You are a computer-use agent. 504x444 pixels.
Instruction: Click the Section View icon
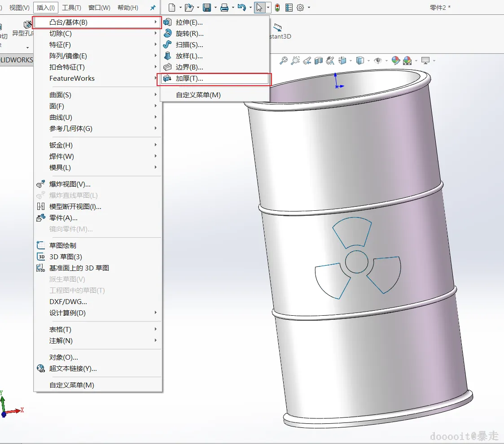319,61
